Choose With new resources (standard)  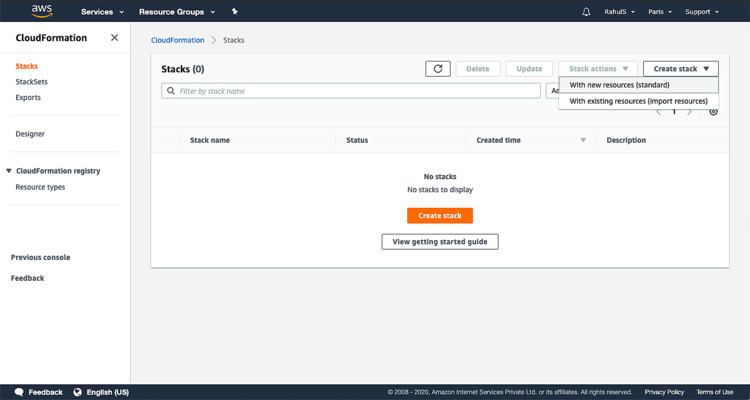[619, 85]
